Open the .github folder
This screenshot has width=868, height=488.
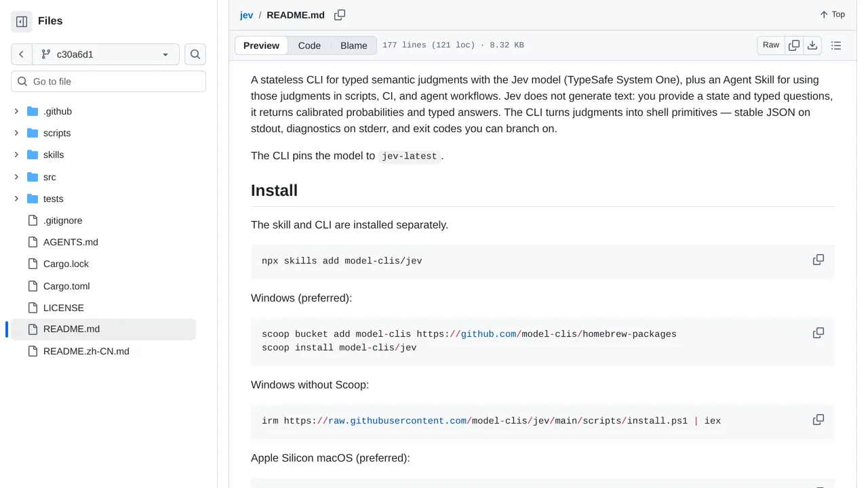point(58,111)
